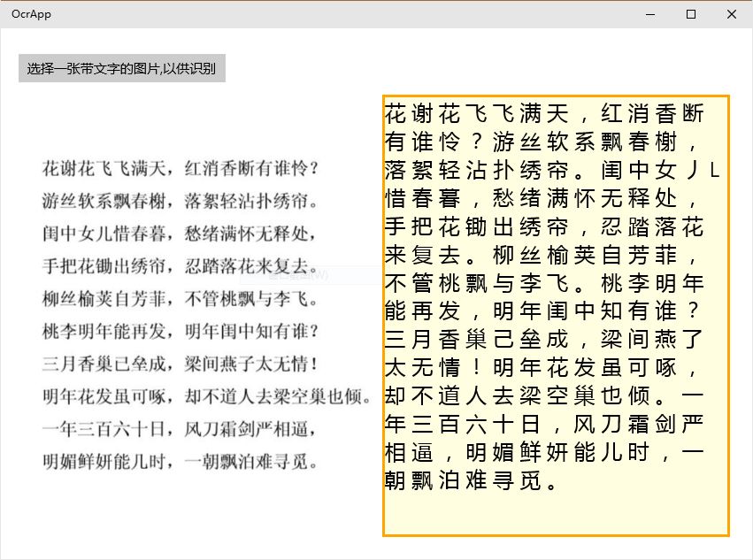Click image line 闺中女儿惜春暮，愁绪满怀无释处
This screenshot has height=560, width=753.
point(179,234)
